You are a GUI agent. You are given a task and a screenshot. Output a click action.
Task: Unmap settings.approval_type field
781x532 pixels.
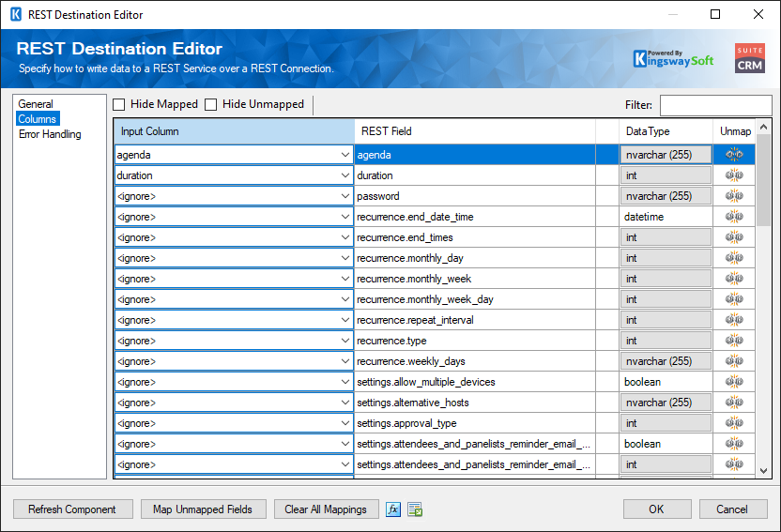click(x=734, y=423)
